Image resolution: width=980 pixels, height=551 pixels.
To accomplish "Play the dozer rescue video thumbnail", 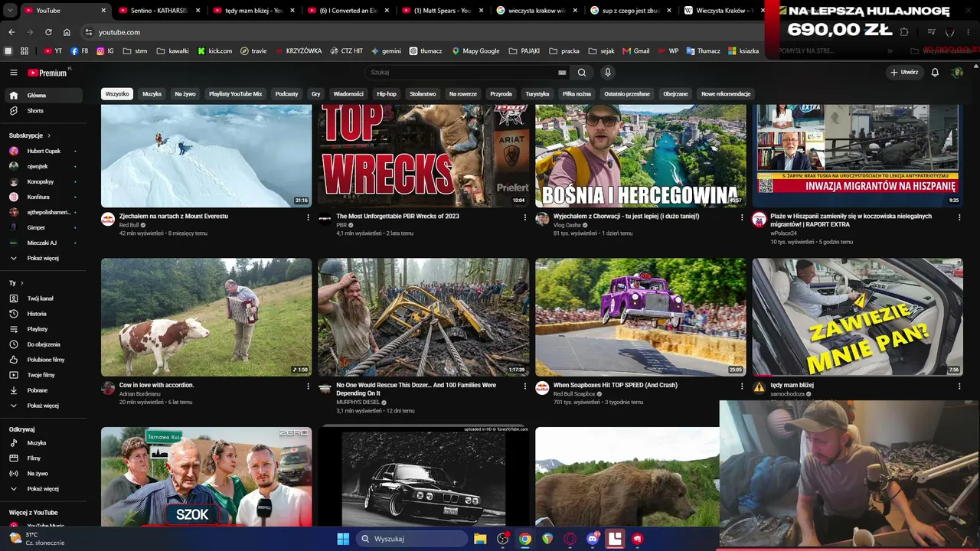I will (x=423, y=317).
